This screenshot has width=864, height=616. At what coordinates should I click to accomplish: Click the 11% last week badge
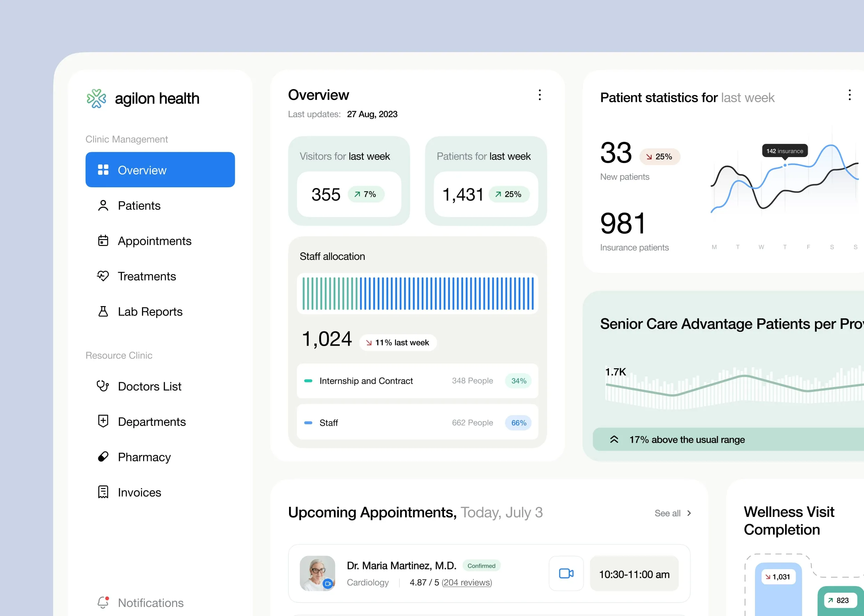398,343
